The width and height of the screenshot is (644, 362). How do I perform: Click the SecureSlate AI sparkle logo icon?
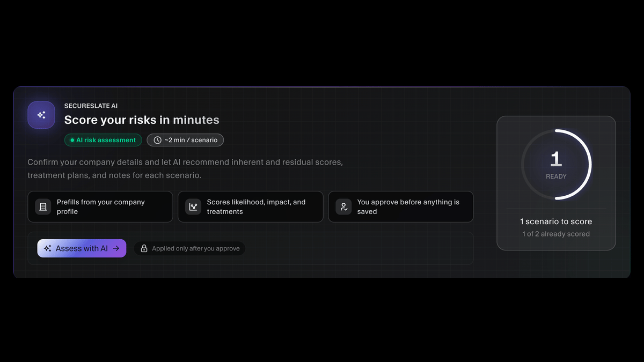click(x=41, y=115)
